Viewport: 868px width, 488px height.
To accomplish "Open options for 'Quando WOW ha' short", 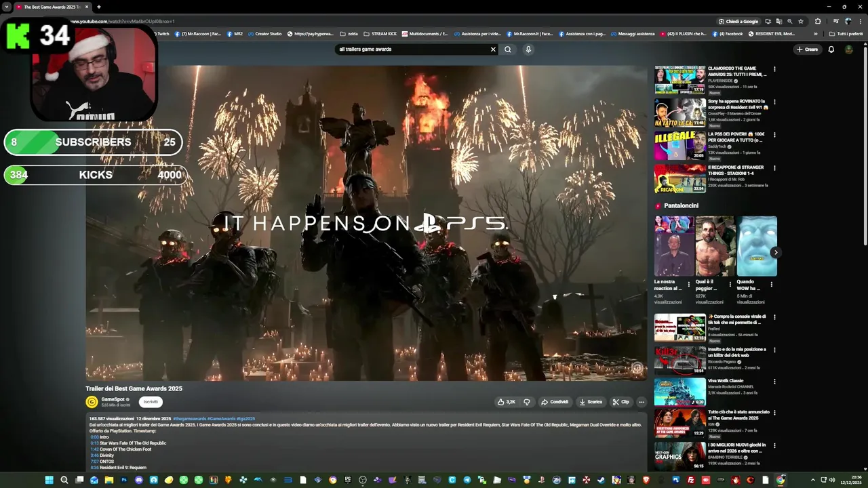I will (772, 285).
